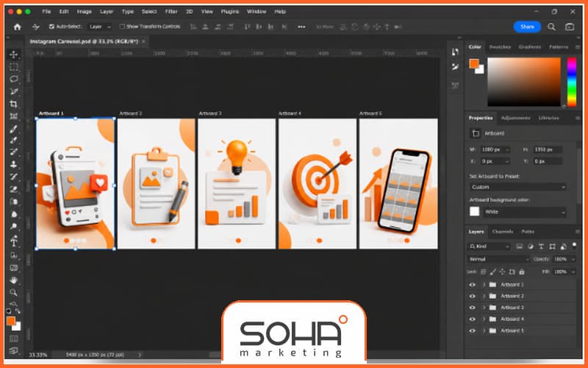Expand the Artboard 5 group
This screenshot has height=368, width=588.
coord(484,330)
